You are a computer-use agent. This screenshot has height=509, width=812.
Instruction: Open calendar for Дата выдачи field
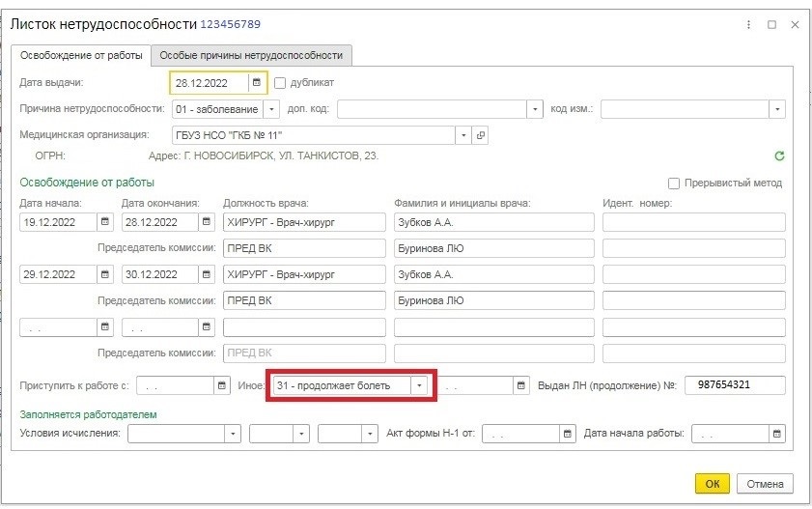[x=256, y=83]
